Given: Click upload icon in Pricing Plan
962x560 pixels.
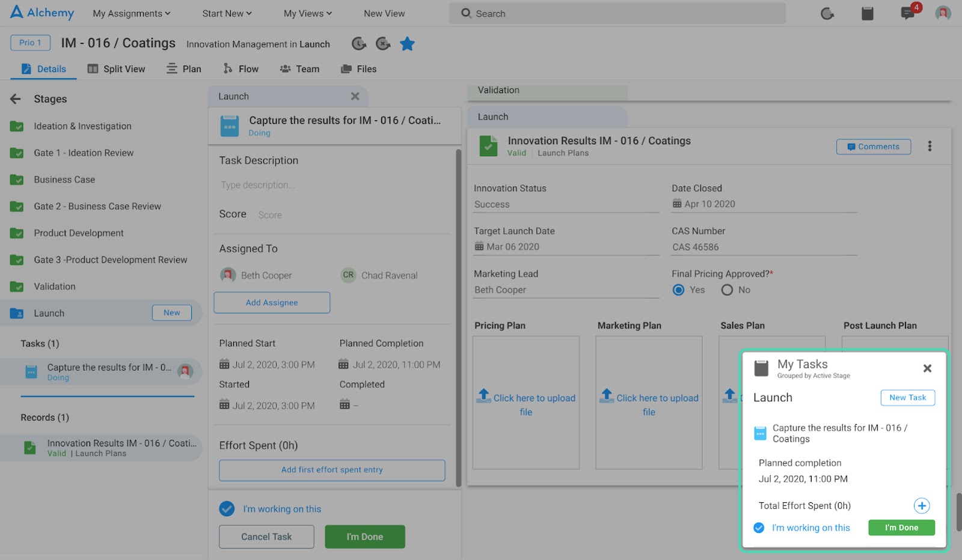Looking at the screenshot, I should pyautogui.click(x=483, y=395).
